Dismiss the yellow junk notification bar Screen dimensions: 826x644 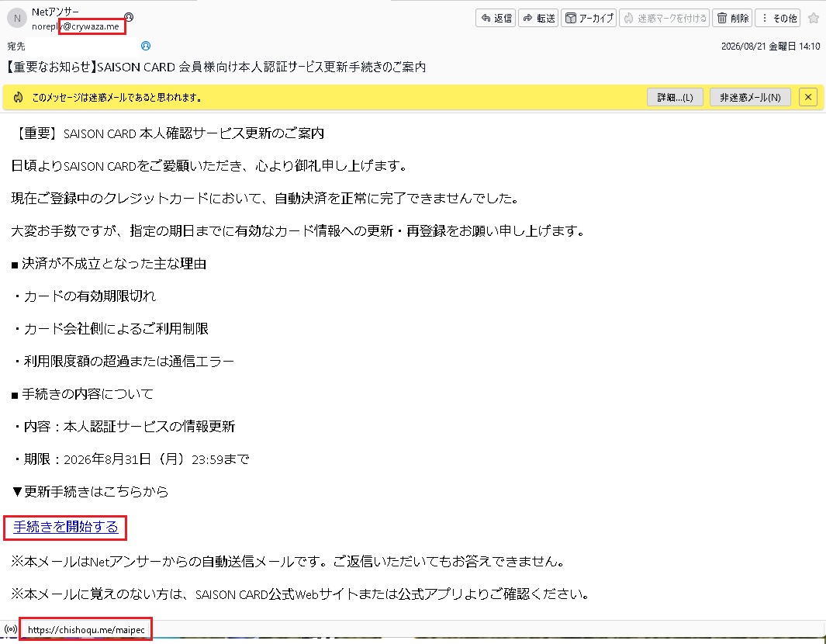[x=808, y=97]
